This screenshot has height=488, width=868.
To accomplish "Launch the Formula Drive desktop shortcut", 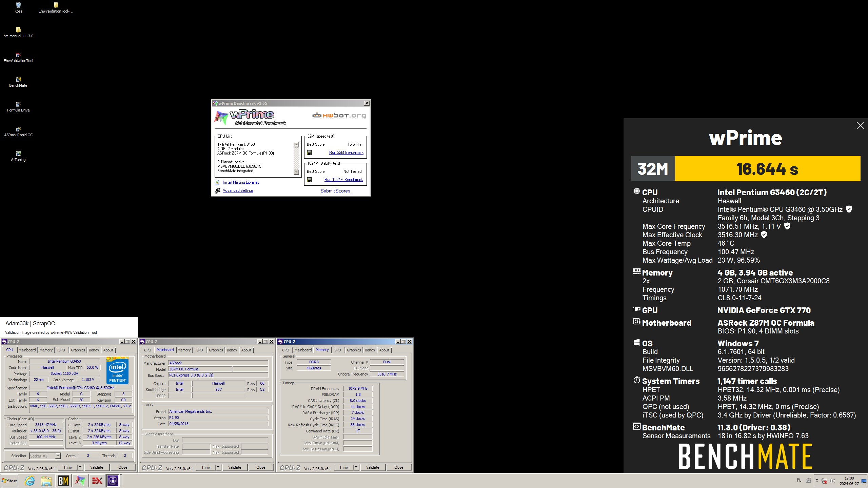I will tap(18, 106).
